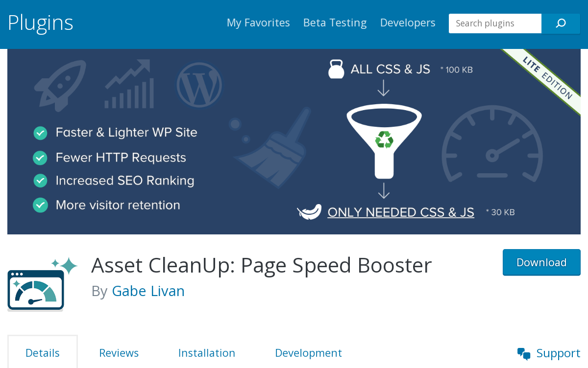Click the funnel with recycle symbol
The image size is (588, 368).
(x=384, y=141)
